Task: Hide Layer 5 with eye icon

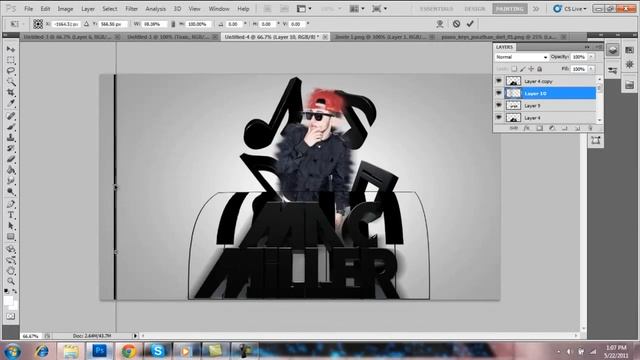Action: point(499,105)
